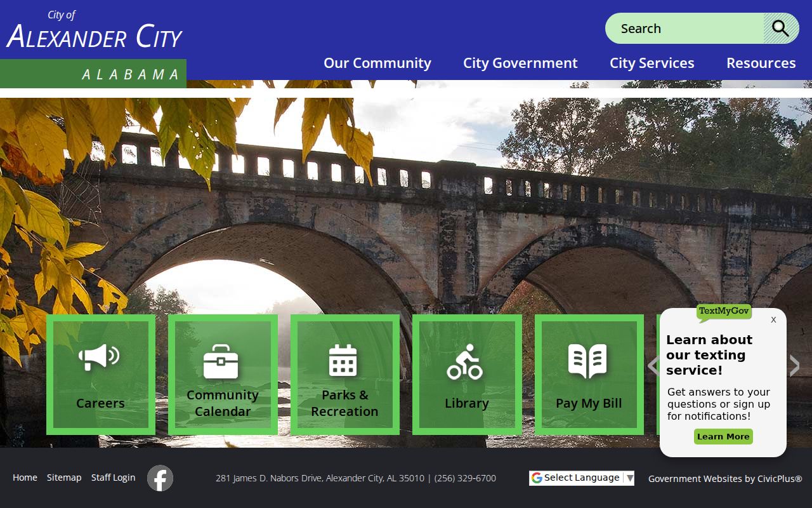Screen dimensions: 812x508
Task: Open the Staff Login link
Action: tap(114, 478)
